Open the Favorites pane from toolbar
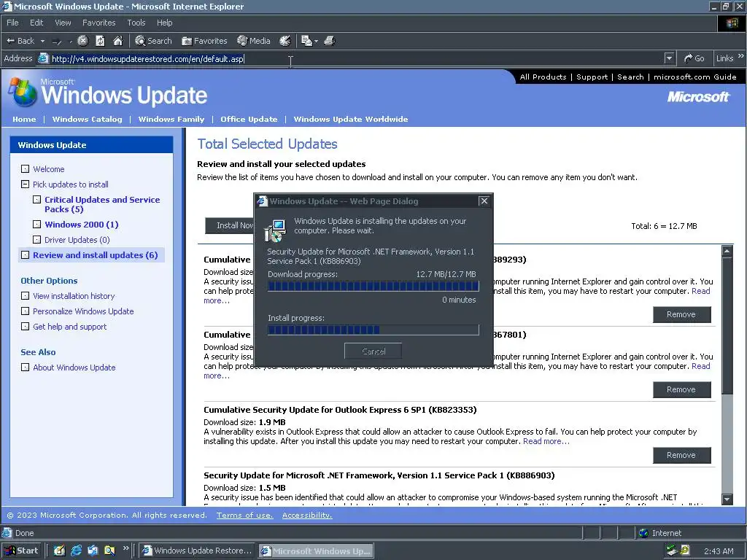This screenshot has height=560, width=747. click(204, 41)
